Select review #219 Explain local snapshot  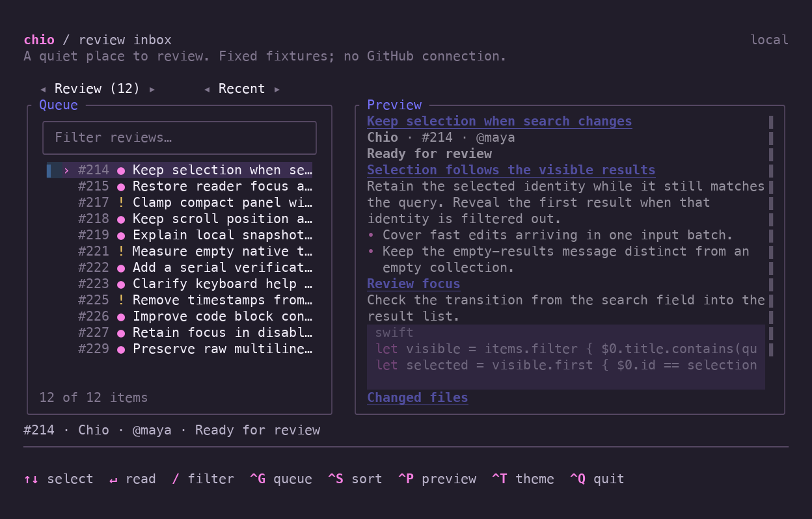point(180,235)
